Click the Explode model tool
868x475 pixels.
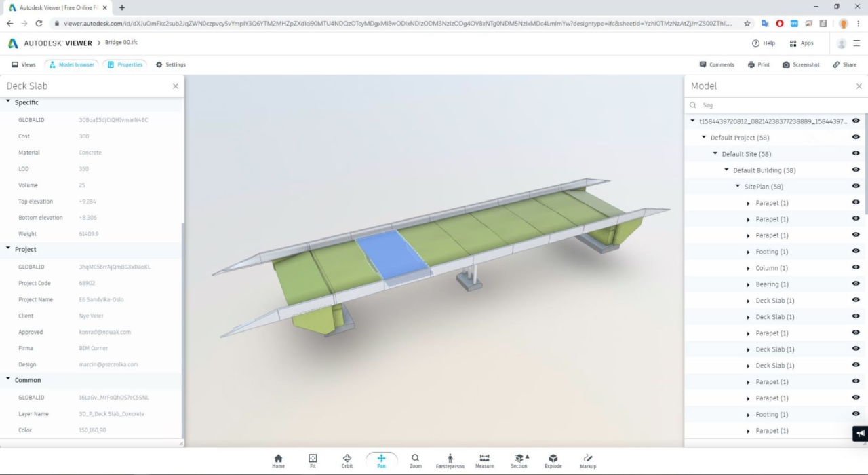553,461
